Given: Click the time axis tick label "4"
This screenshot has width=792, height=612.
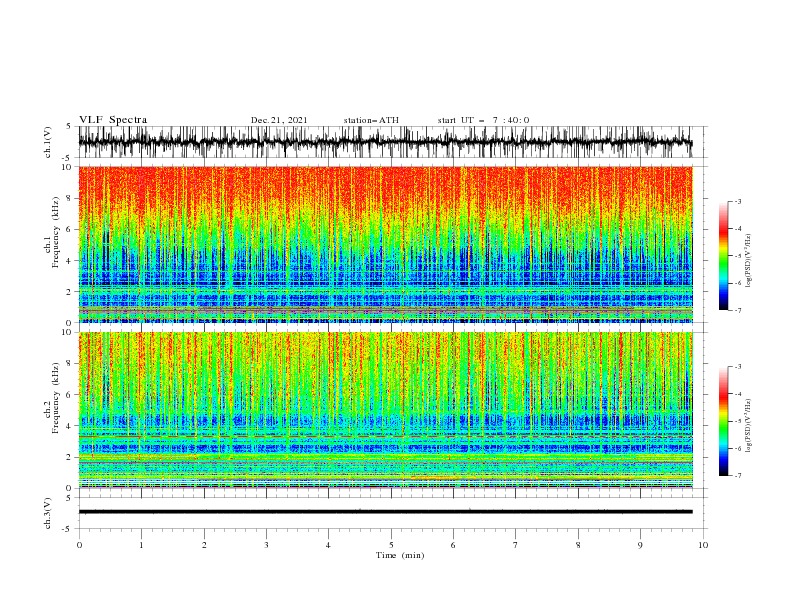Looking at the screenshot, I should coord(328,545).
